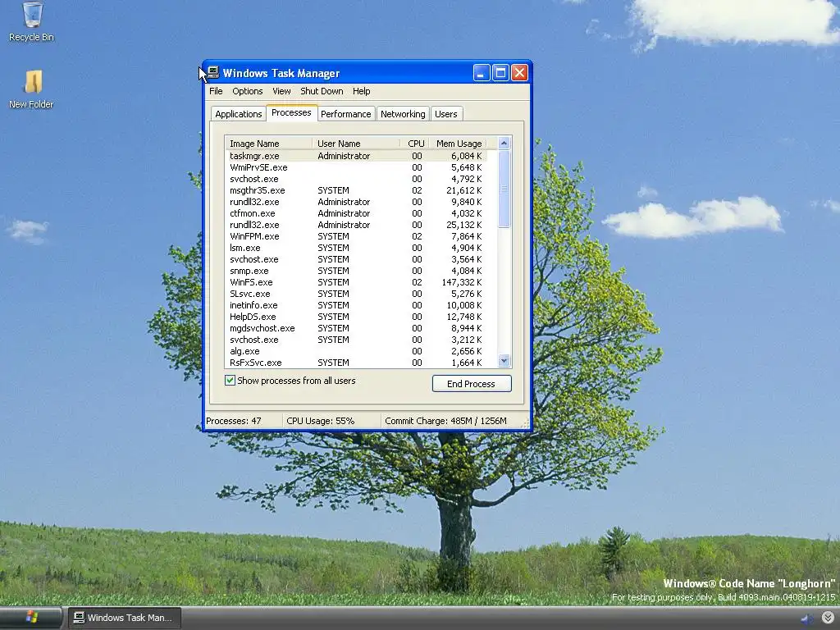The image size is (840, 630).
Task: Click the End Process button
Action: click(472, 384)
